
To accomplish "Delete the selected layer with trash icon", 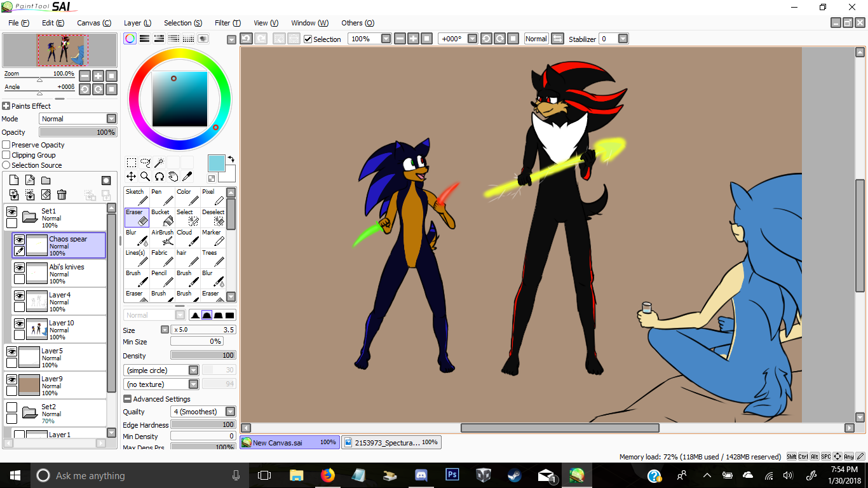I will click(62, 194).
